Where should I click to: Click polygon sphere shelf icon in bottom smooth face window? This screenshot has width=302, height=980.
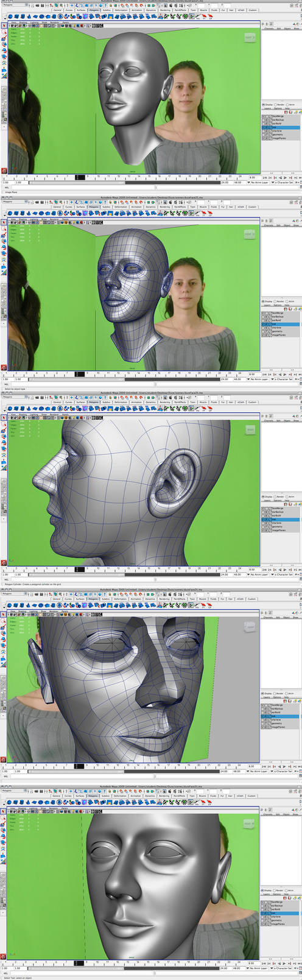coord(10,802)
